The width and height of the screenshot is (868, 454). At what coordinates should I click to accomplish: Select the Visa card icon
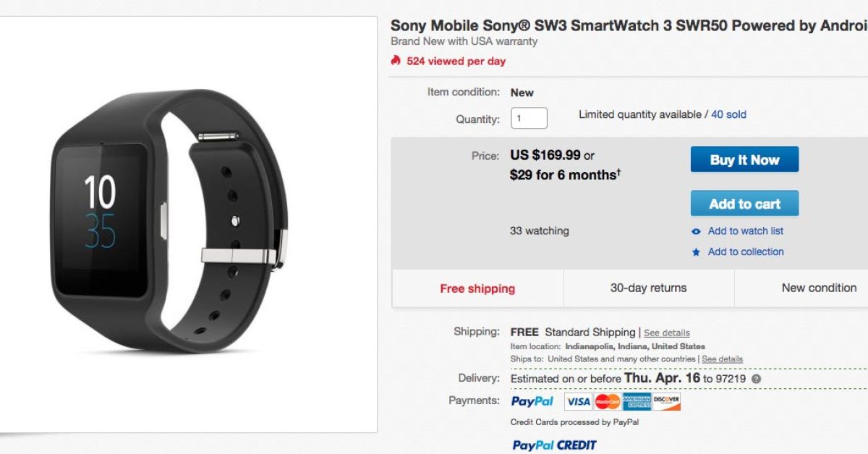coord(578,401)
